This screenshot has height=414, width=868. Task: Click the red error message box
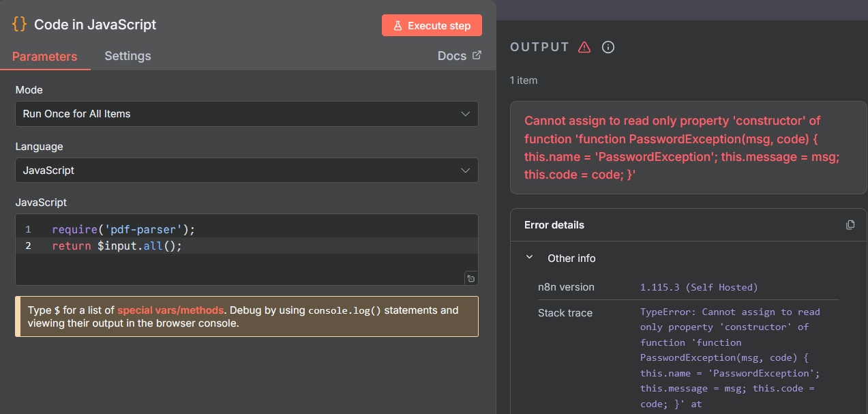pyautogui.click(x=683, y=148)
